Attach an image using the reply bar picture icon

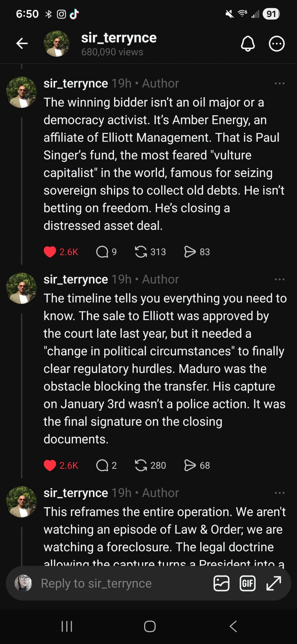pos(221,583)
